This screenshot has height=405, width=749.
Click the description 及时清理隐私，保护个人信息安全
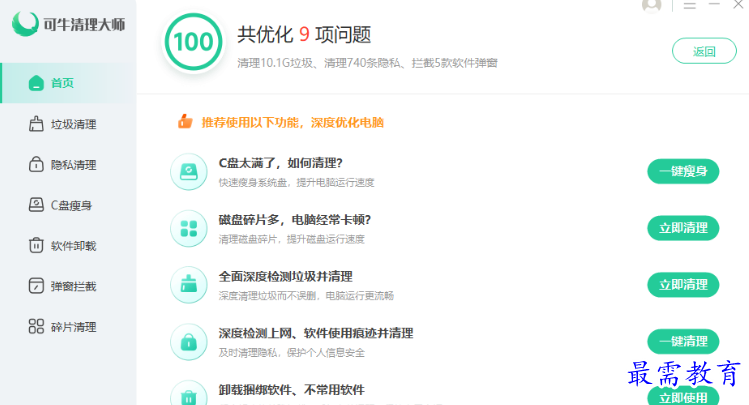tap(291, 353)
